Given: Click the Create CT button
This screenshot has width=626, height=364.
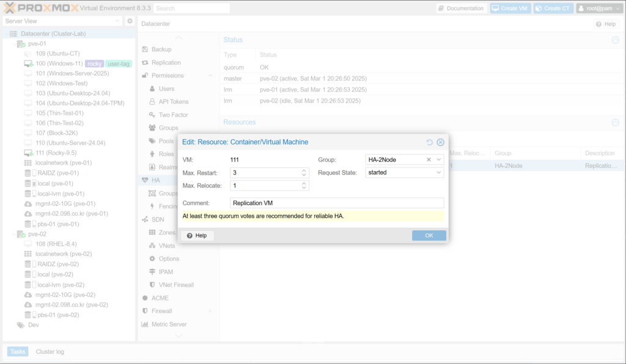Looking at the screenshot, I should 553,9.
